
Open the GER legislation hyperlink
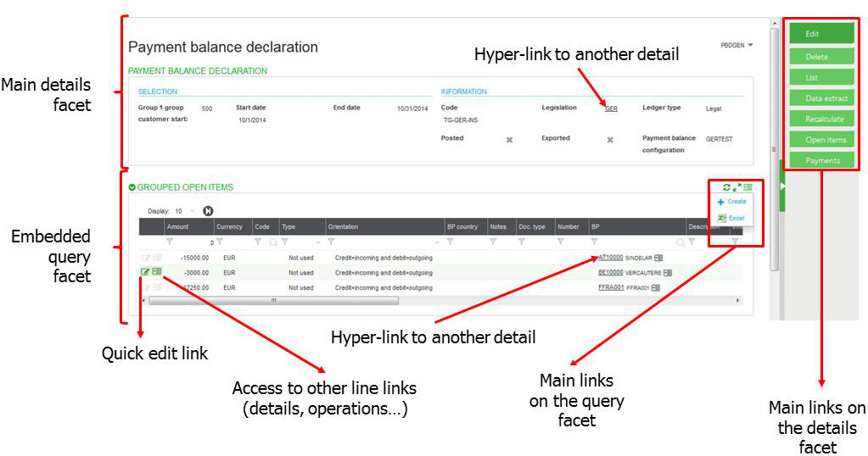click(x=611, y=108)
